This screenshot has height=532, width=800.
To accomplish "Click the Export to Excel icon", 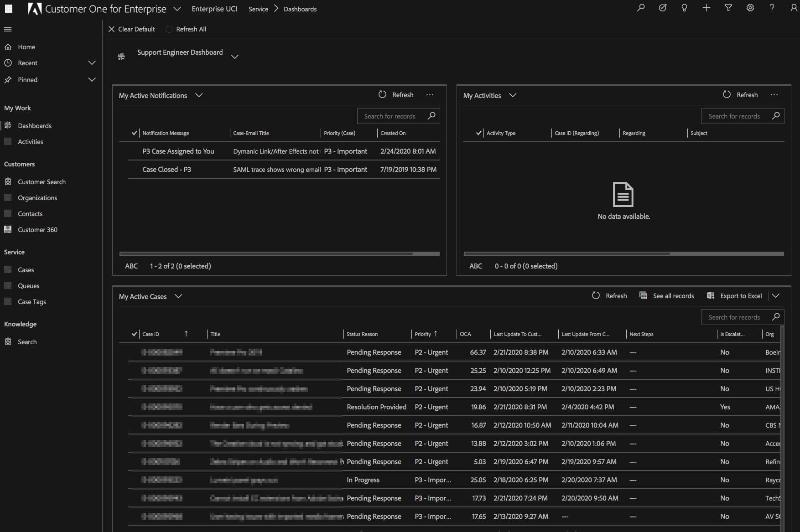I will (711, 295).
